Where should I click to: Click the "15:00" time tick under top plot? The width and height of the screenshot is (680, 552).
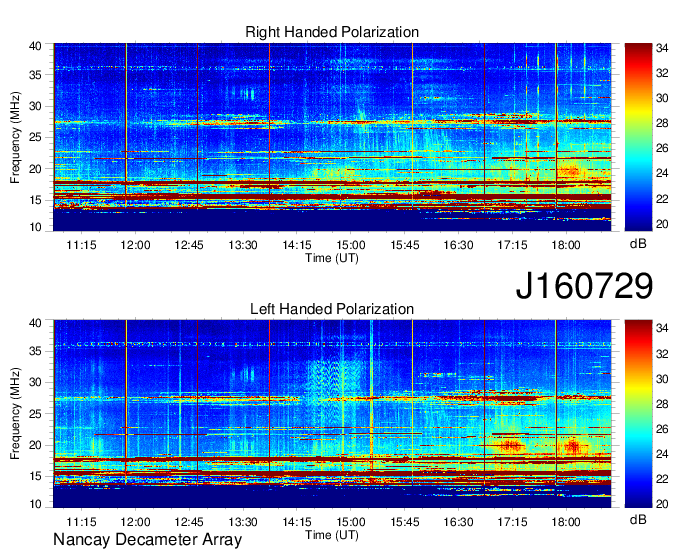tap(351, 245)
